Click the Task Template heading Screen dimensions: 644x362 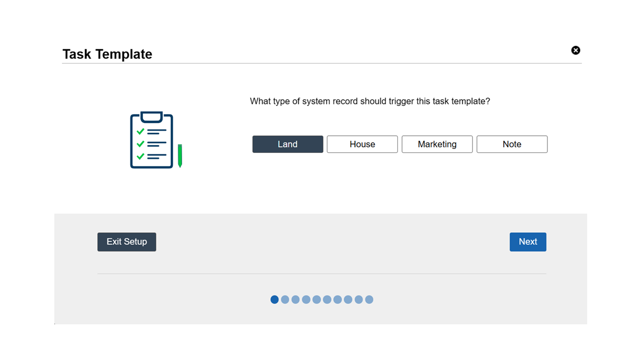click(x=107, y=54)
